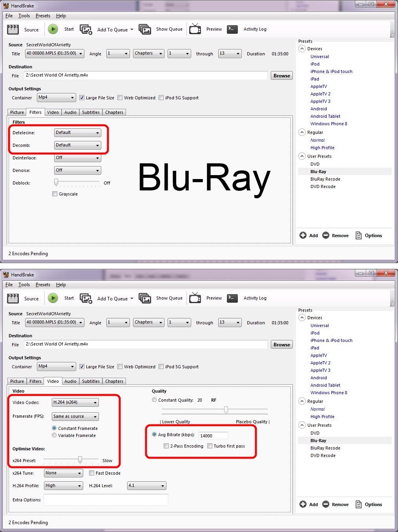Click Show Queue icon in bottom window

coord(145,298)
